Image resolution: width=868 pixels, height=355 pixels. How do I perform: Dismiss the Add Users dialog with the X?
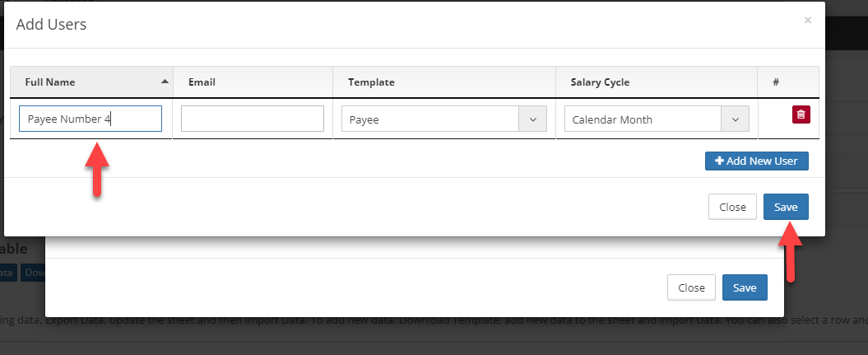(x=808, y=21)
